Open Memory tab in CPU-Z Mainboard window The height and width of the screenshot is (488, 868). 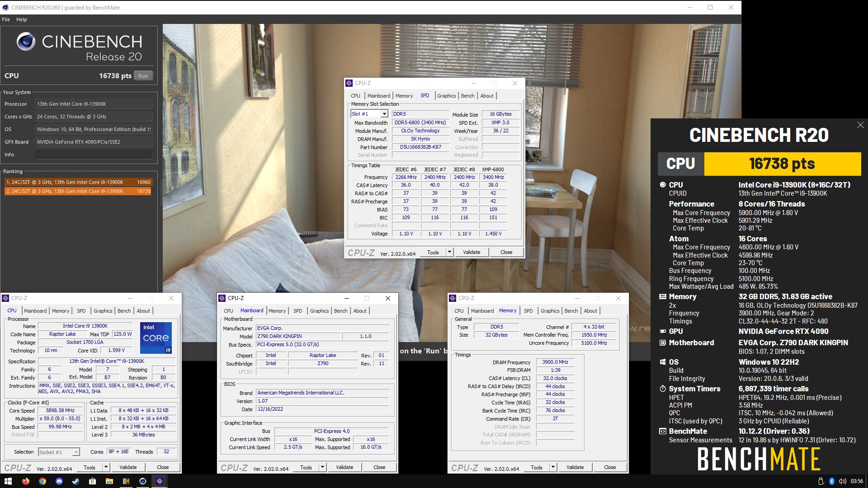click(277, 311)
